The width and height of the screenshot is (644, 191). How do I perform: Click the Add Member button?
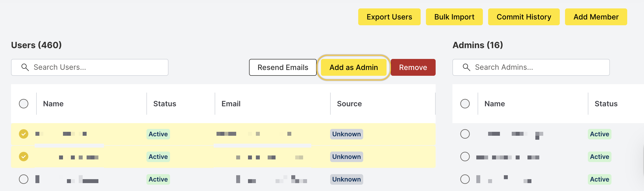click(x=596, y=17)
